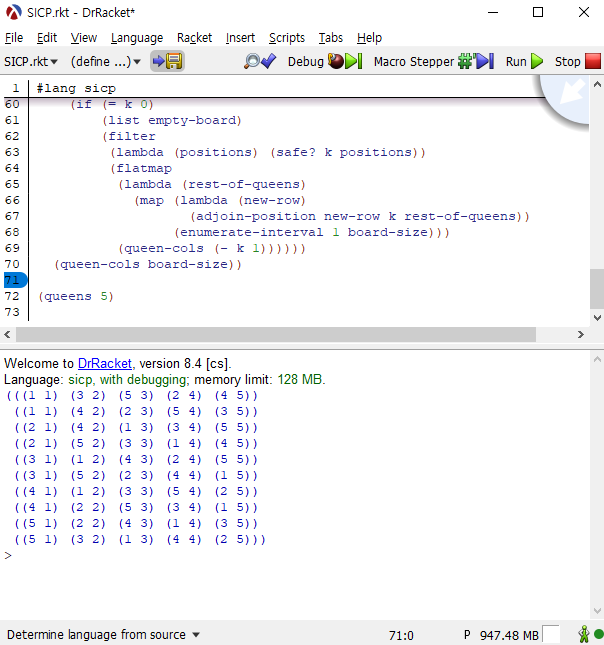Open the Language menu
This screenshot has width=604, height=645.
tap(137, 37)
